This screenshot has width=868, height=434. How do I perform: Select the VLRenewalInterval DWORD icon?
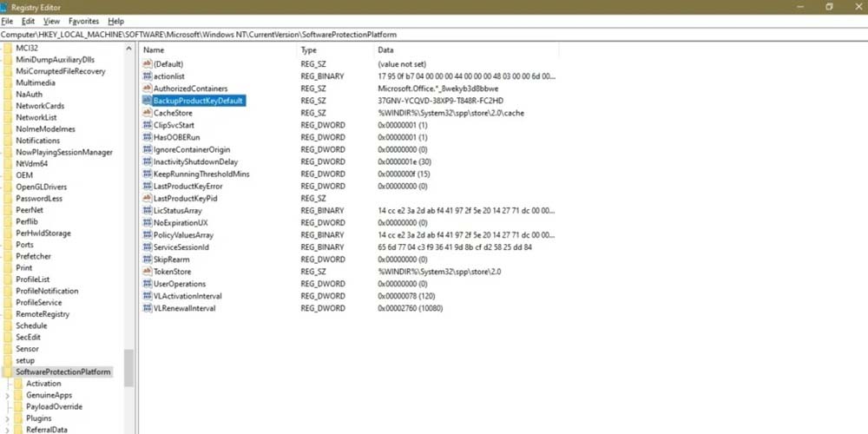[147, 308]
